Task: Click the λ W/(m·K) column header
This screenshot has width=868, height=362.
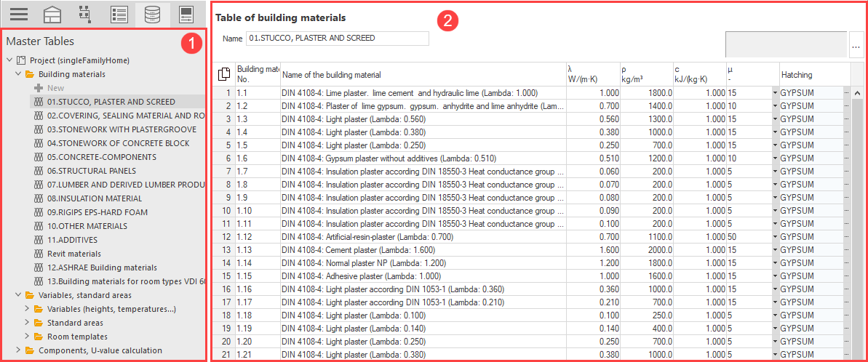Action: tap(593, 74)
